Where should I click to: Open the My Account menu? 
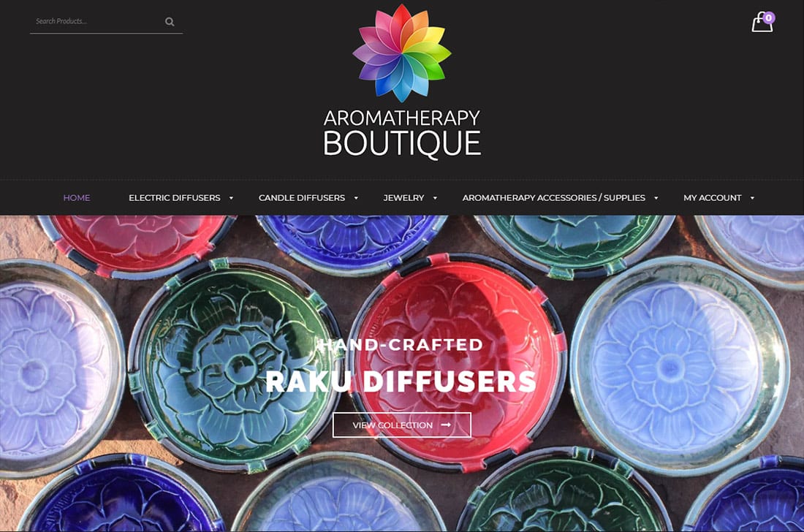coord(712,198)
